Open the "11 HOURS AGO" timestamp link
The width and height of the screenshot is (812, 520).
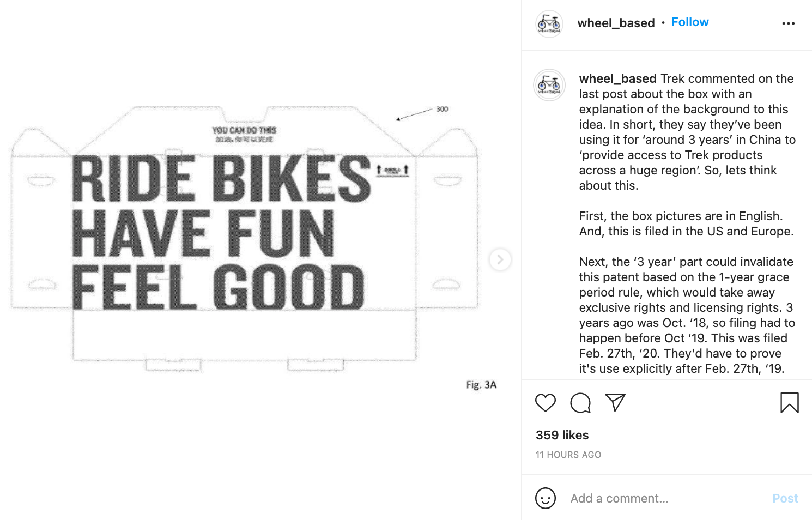568,455
